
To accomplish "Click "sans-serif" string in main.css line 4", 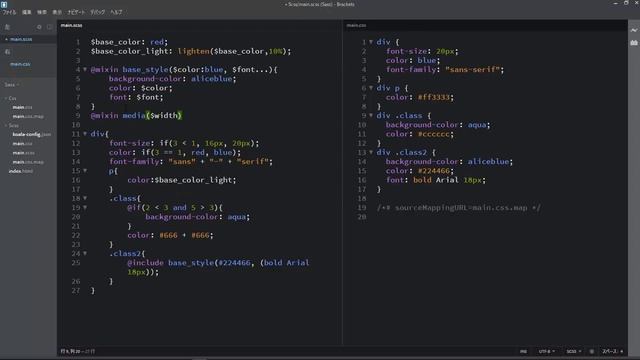I will point(473,69).
